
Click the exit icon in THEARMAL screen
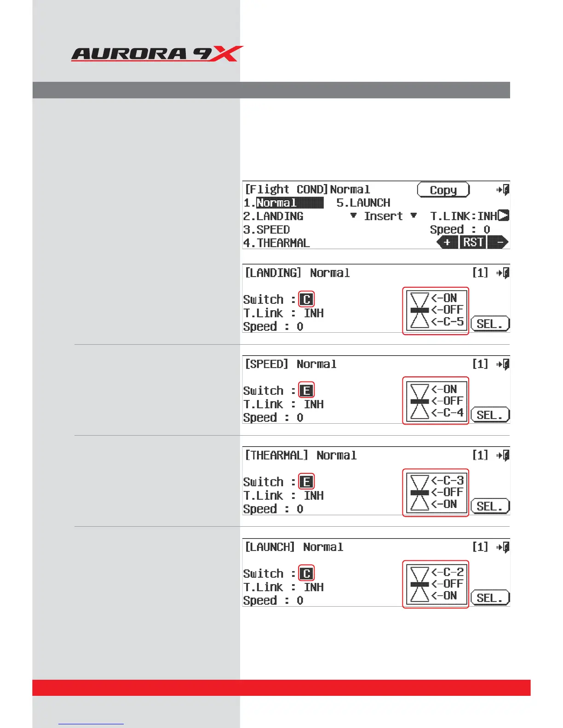[503, 455]
